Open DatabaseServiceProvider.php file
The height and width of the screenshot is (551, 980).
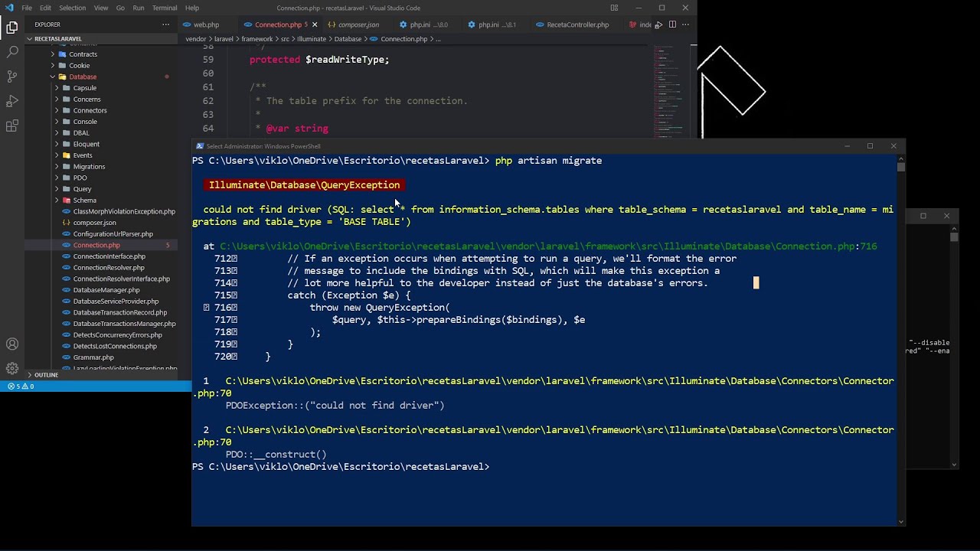(x=116, y=302)
